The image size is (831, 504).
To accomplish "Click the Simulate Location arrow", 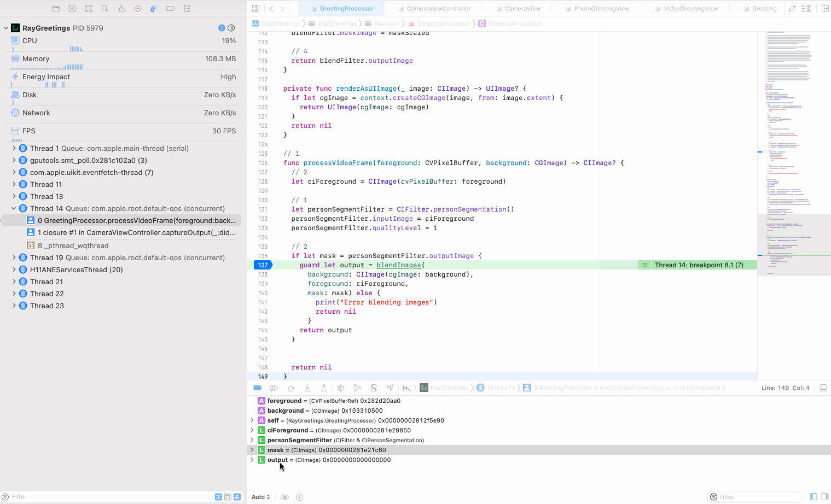I will [390, 388].
